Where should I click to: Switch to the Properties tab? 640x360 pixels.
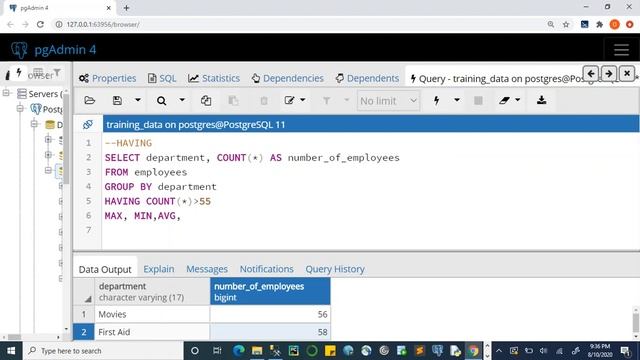coord(108,78)
